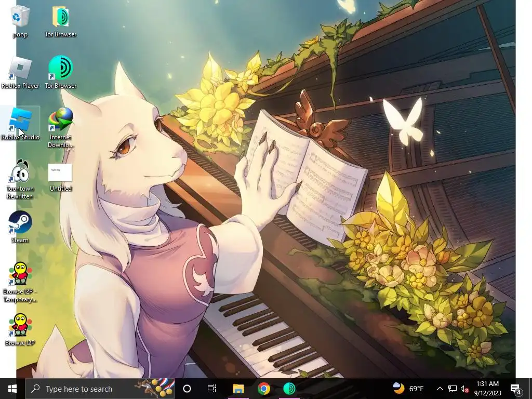This screenshot has width=532, height=399.
Task: Select the Browse I2P - Temporary shortcut
Action: (20, 282)
